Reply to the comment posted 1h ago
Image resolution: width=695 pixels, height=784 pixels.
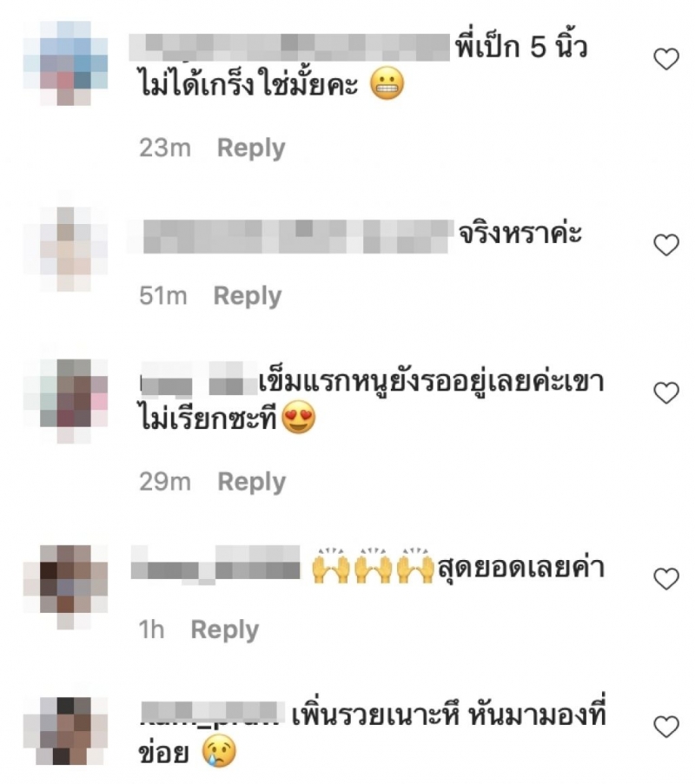pos(225,630)
